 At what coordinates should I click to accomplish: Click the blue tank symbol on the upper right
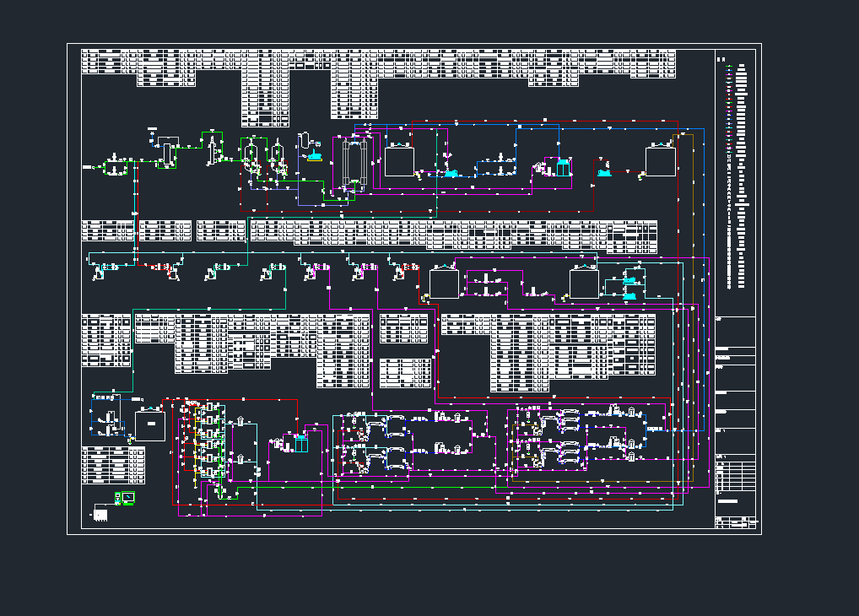point(564,167)
